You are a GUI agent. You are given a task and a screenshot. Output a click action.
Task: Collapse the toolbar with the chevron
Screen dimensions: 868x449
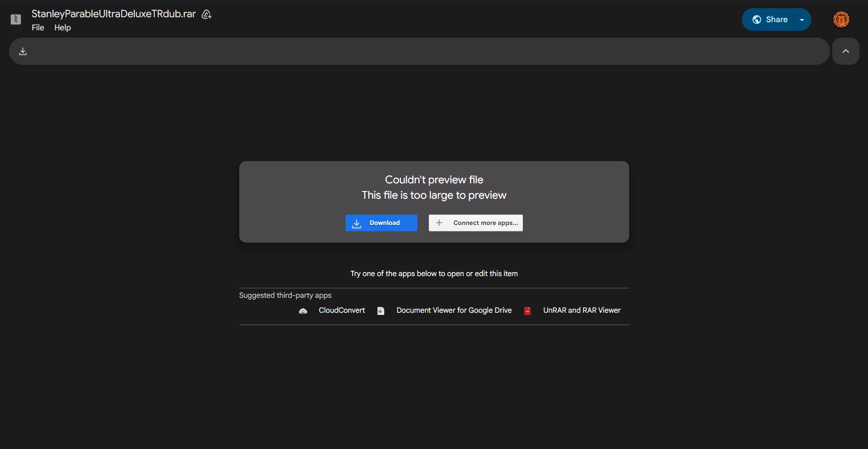pyautogui.click(x=845, y=51)
